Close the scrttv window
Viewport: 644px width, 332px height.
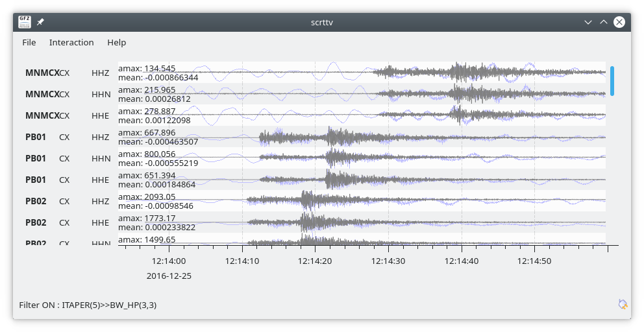click(x=619, y=22)
